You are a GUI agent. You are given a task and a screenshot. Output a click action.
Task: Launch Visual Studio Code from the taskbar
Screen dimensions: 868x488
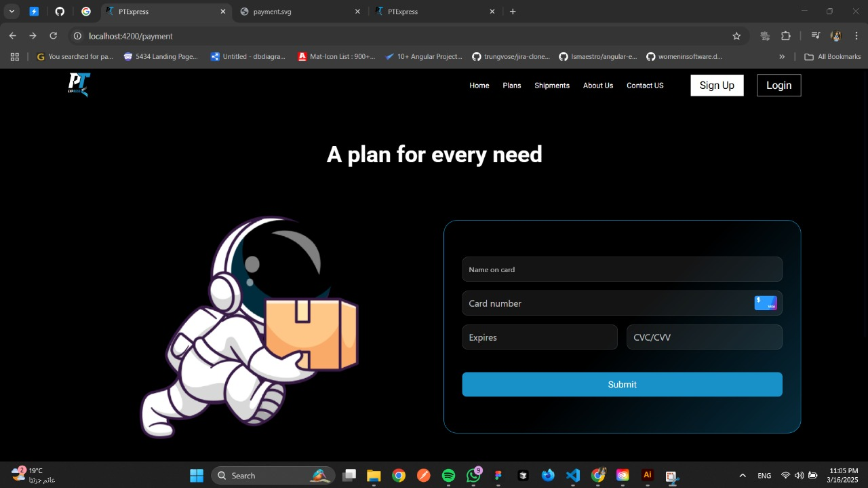point(573,476)
